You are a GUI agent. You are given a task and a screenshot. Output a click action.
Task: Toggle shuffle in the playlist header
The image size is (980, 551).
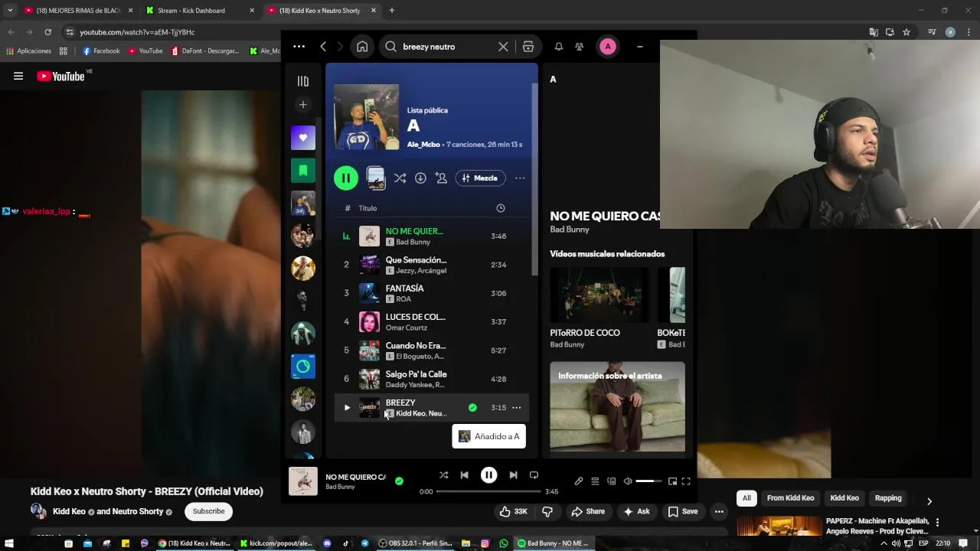(400, 178)
